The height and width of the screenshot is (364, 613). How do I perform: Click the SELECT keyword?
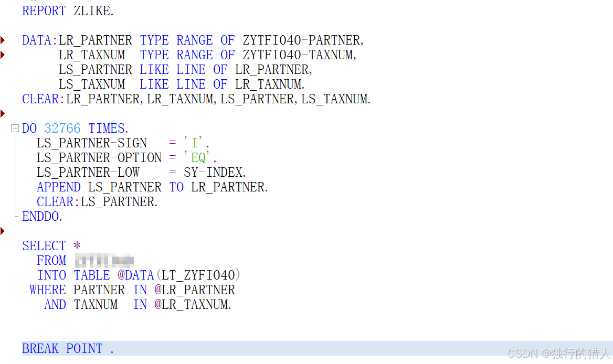[x=44, y=246]
